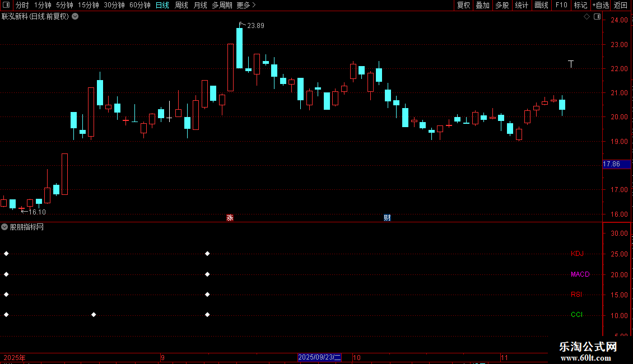The image size is (633, 364).
Task: Click the 16.10 low price label
Action: coord(37,212)
